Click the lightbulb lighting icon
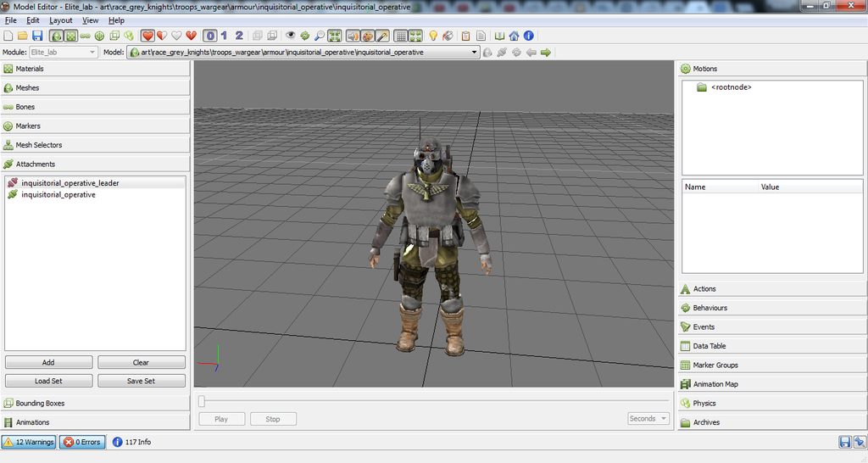This screenshot has height=463, width=868. pos(433,36)
